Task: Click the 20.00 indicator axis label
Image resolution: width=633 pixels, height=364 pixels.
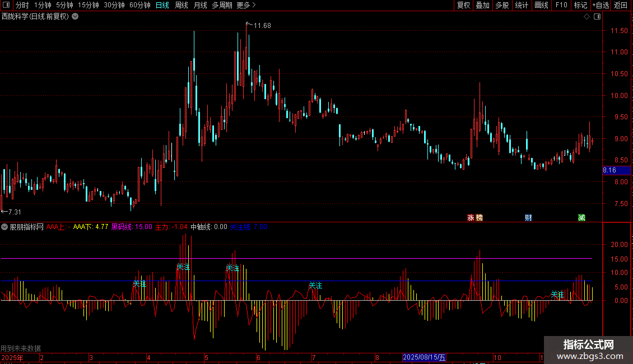Action: pyautogui.click(x=619, y=245)
